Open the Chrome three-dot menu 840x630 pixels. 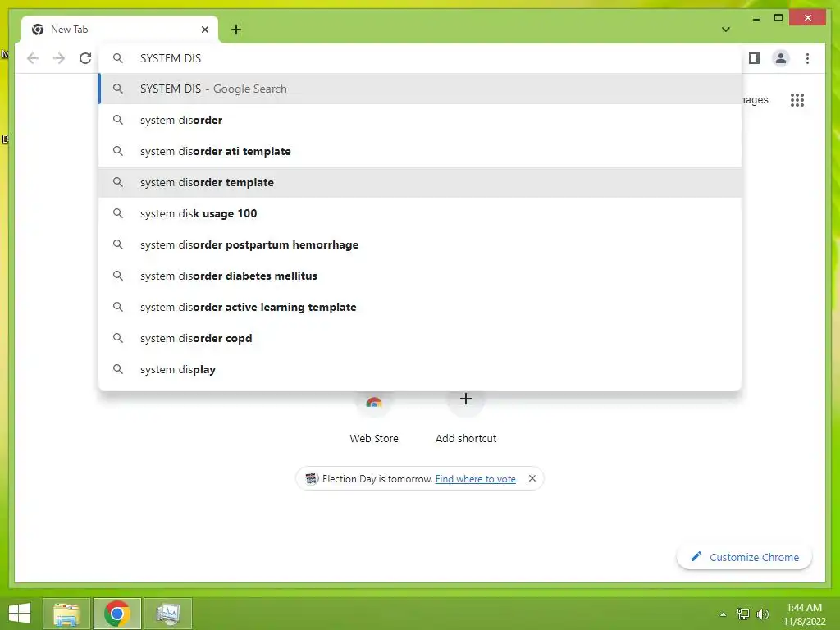coord(807,58)
